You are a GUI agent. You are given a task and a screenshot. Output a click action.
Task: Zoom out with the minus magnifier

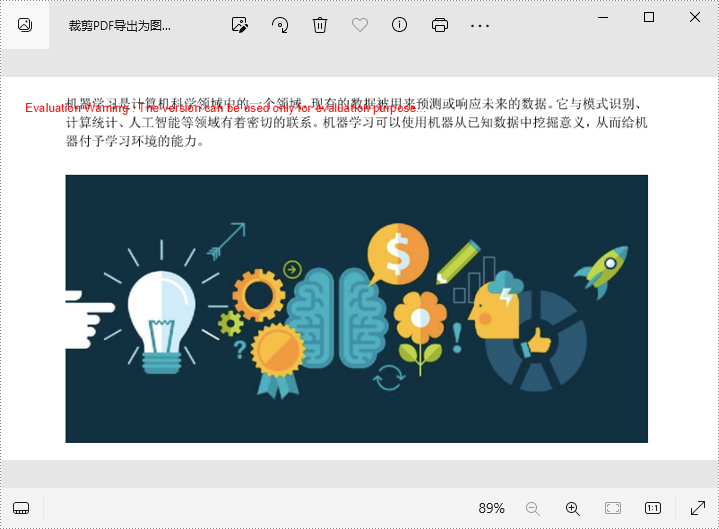click(532, 508)
